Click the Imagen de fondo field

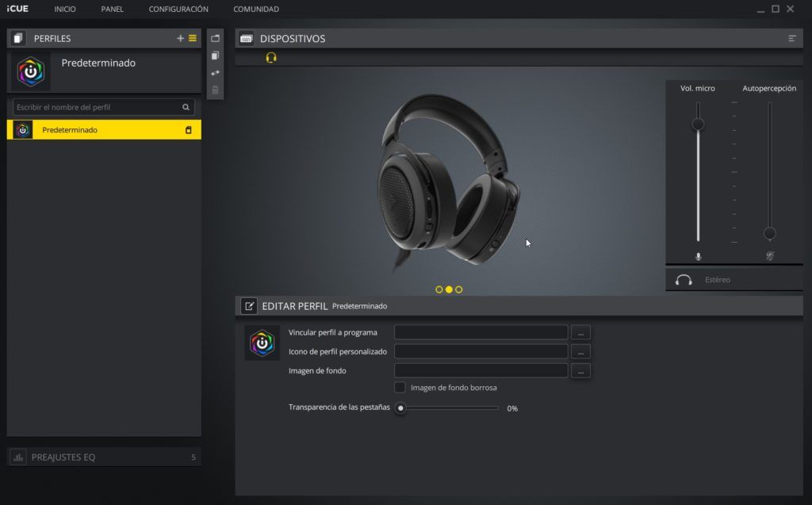coord(481,371)
